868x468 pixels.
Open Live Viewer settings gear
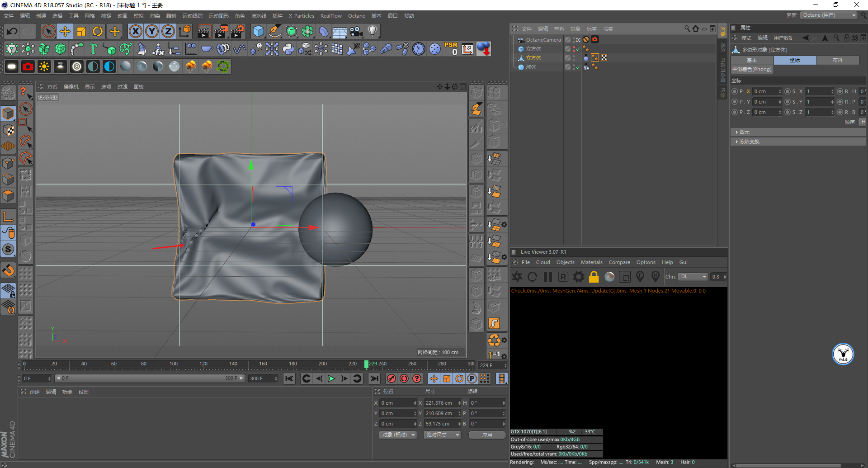pyautogui.click(x=578, y=276)
